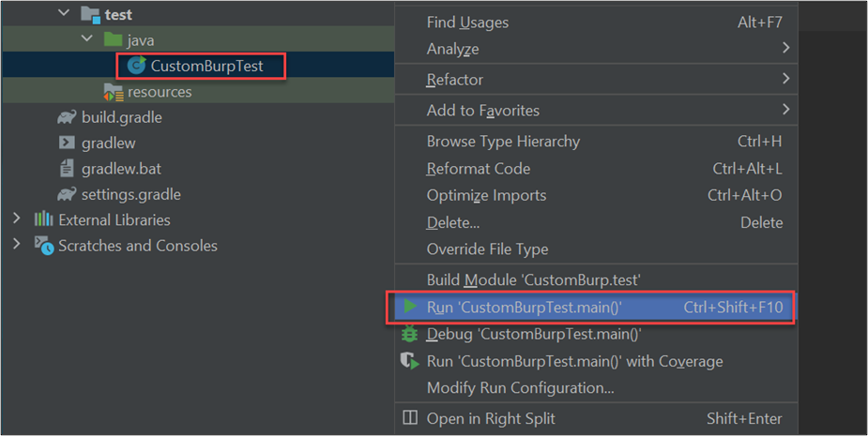Choose Find Usages from context menu

[467, 22]
